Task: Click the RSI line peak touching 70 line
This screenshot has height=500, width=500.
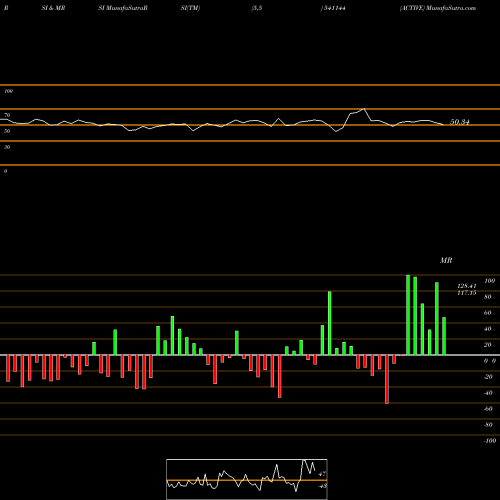Action: (364, 109)
